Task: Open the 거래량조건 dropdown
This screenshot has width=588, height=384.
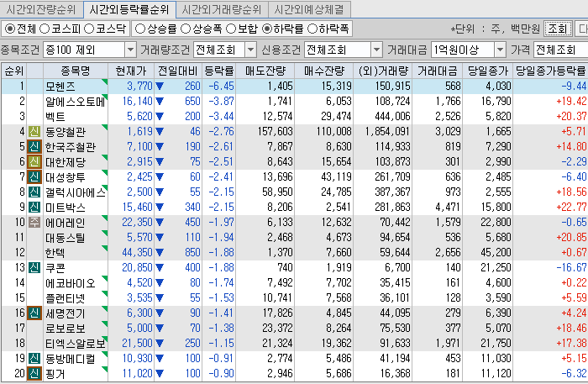Action: pyautogui.click(x=225, y=50)
